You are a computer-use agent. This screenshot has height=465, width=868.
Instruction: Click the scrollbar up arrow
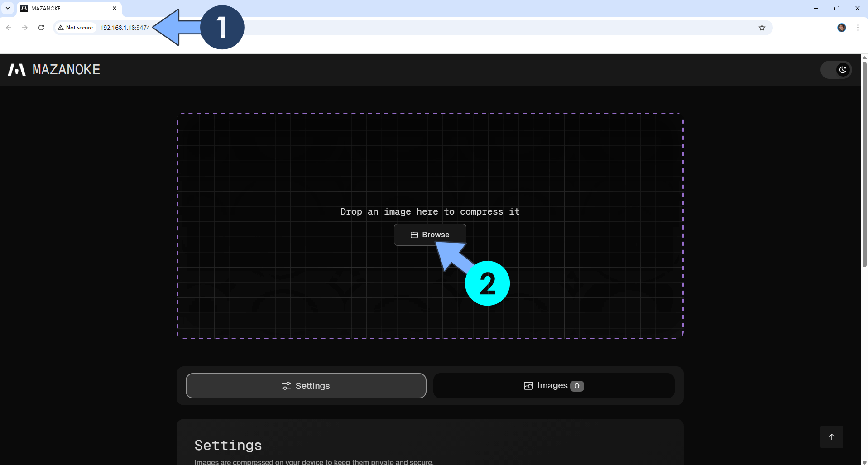[x=864, y=58]
